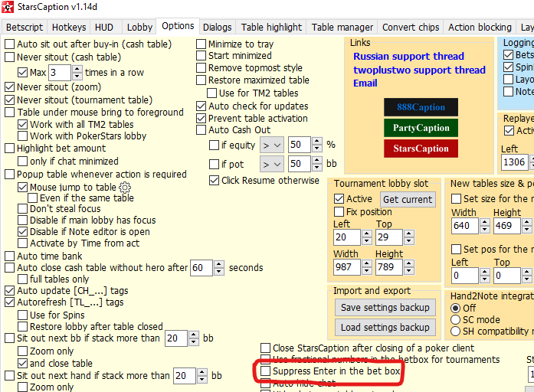Decrease tournament lobby slot Height value
The image size is (534, 392).
[409, 271]
